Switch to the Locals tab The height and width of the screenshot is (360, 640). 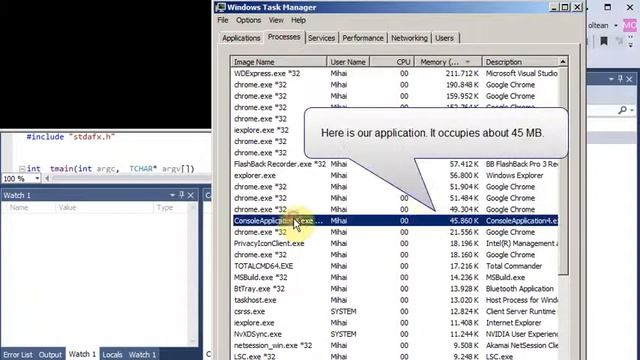[x=112, y=355]
